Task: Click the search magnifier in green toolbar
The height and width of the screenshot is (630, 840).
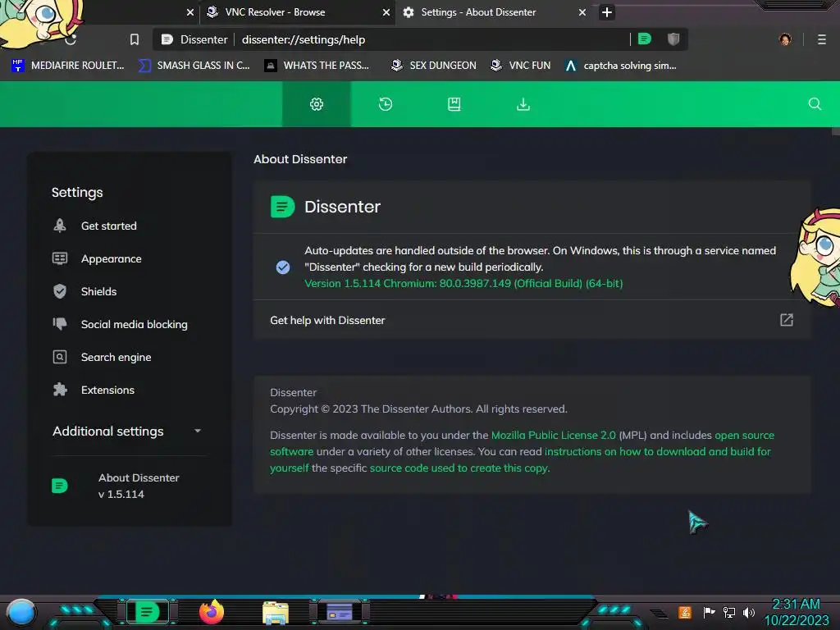Action: click(x=815, y=104)
